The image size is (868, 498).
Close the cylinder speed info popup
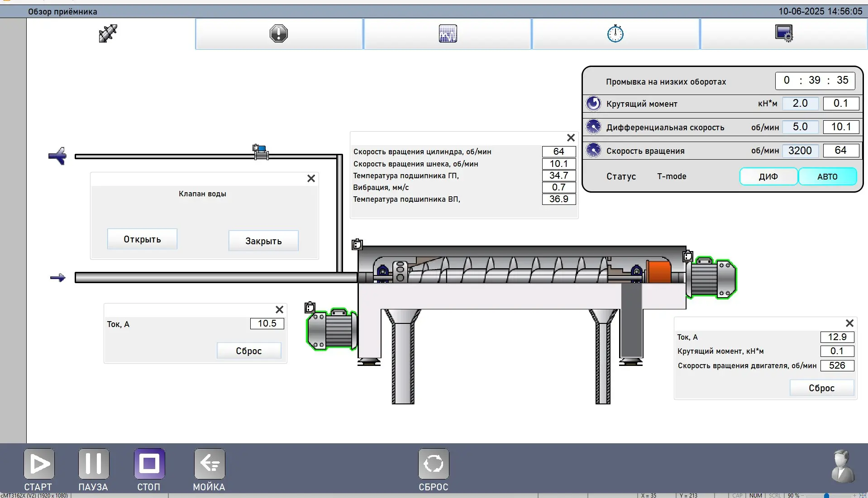coord(571,138)
